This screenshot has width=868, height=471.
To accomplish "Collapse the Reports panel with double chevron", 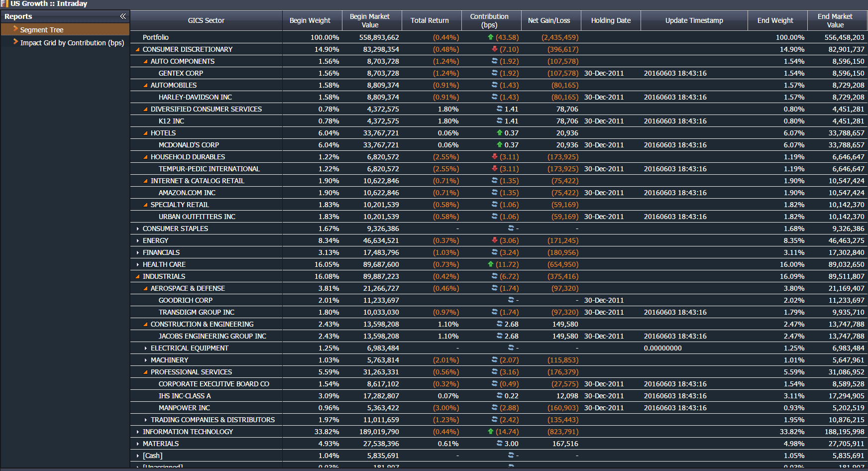I will 123,16.
